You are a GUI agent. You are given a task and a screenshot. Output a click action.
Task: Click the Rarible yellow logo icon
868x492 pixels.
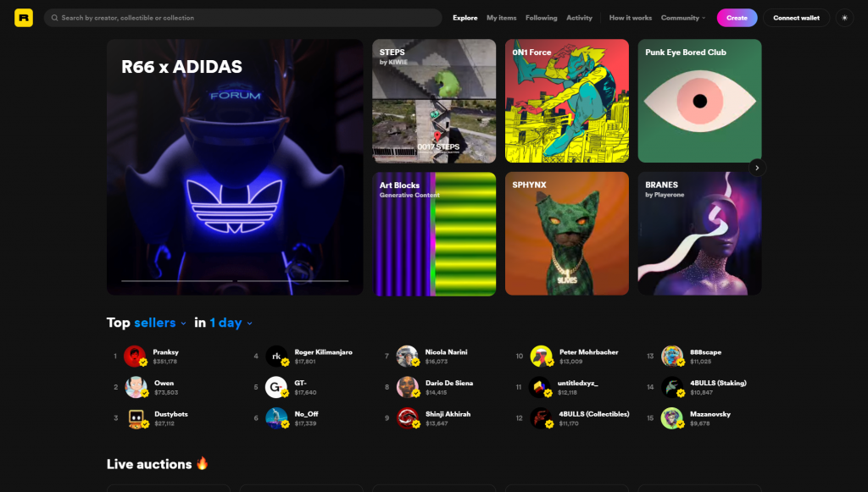click(x=23, y=18)
